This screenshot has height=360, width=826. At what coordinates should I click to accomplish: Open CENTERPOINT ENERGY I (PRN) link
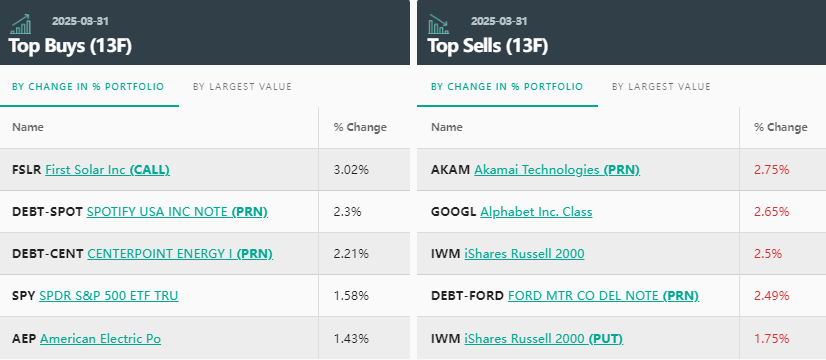click(x=180, y=254)
